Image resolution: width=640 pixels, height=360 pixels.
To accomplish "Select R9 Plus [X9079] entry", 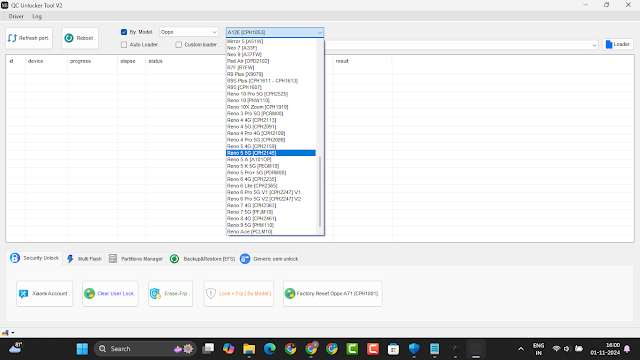I will pos(271,74).
